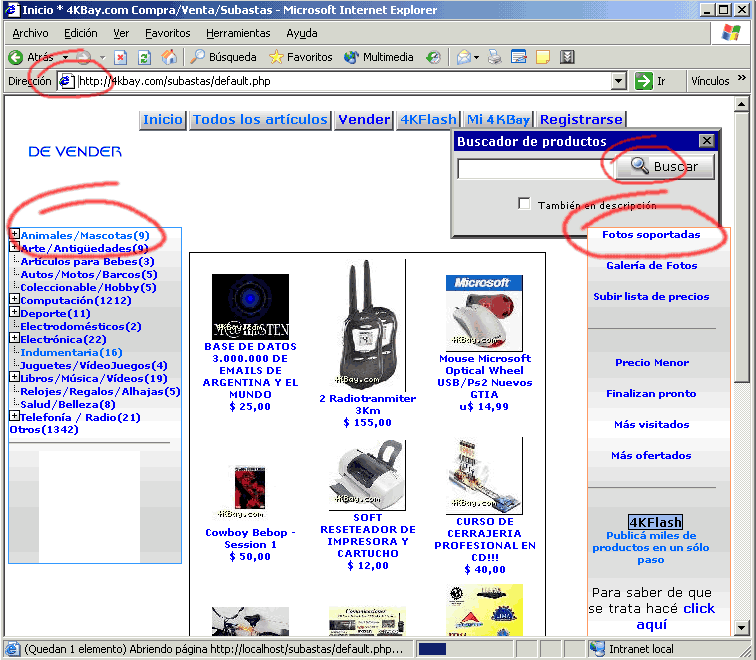Sort by Precio Menor link
The image size is (756, 660).
point(652,363)
